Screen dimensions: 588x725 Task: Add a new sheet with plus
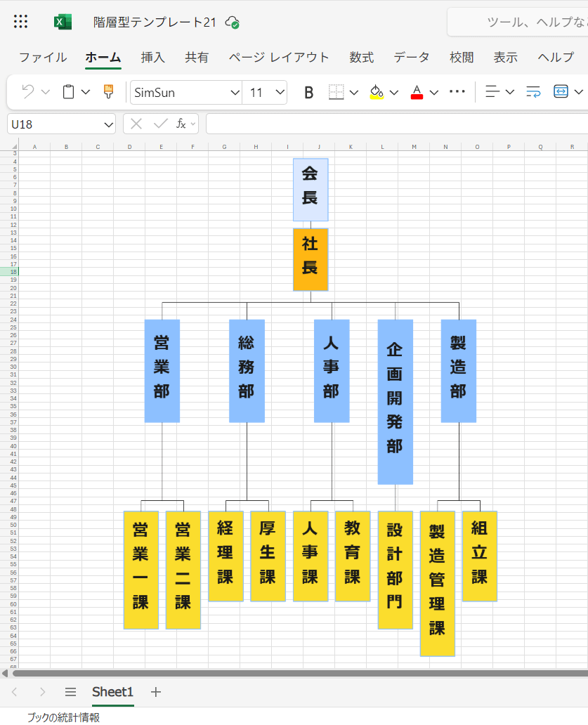(x=156, y=692)
